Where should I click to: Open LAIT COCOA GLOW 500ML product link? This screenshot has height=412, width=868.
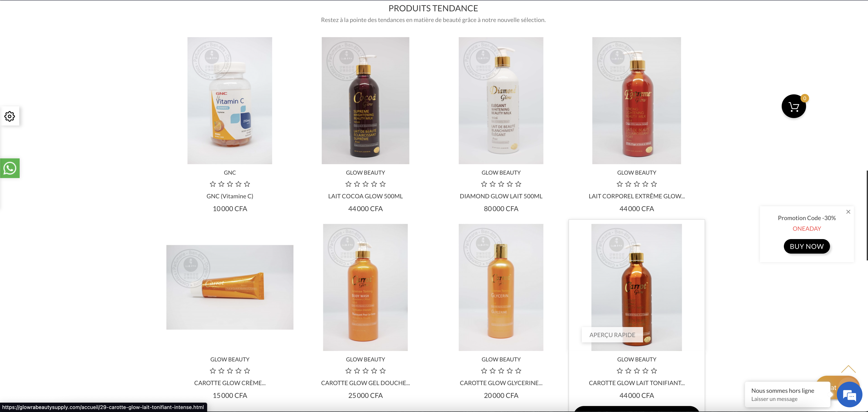(x=365, y=196)
